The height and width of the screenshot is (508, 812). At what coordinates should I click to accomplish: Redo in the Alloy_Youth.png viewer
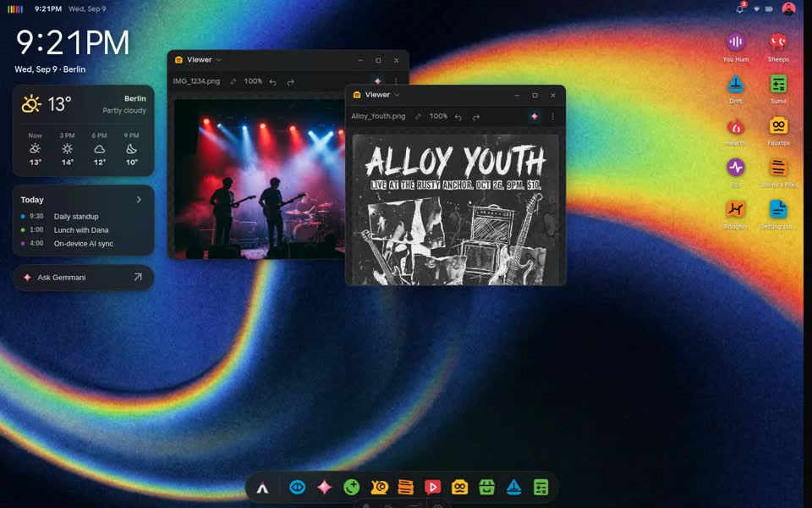pos(476,117)
